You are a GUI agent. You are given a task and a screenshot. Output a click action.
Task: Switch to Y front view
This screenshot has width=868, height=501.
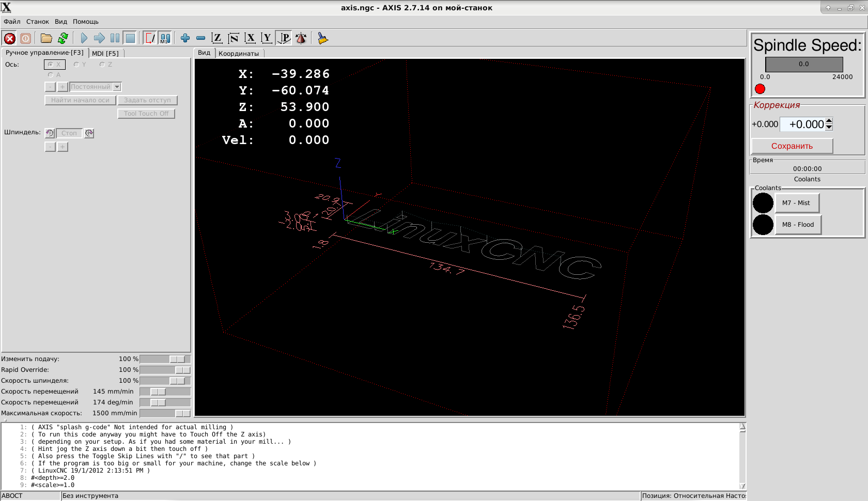point(267,38)
